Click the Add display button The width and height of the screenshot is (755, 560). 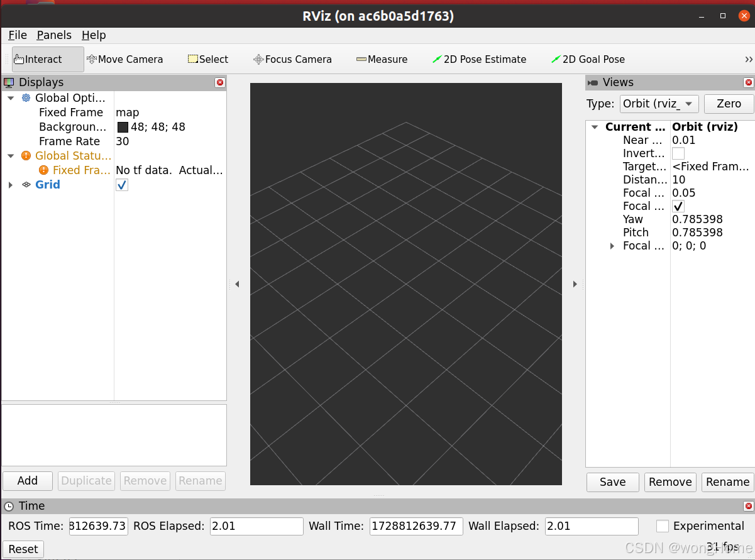click(28, 481)
